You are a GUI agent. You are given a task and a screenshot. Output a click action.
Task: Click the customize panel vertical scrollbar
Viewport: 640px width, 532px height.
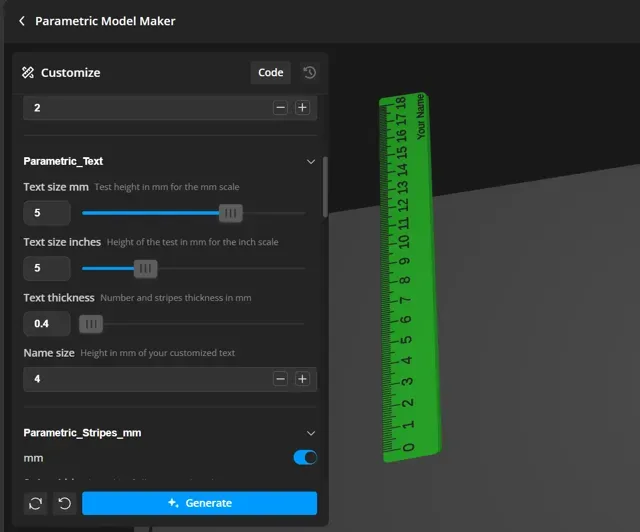(x=325, y=187)
